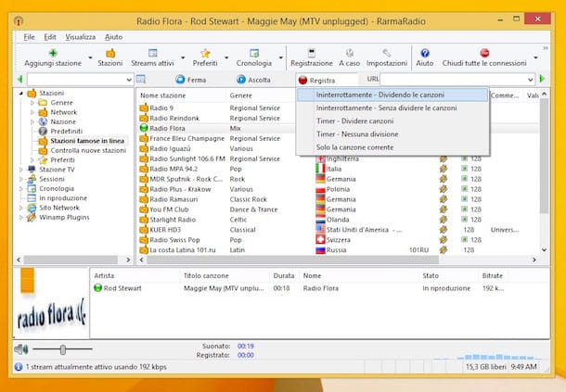Screen dimensions: 566x392
Task: Open the Stazioni toolbar icon
Action: [110, 53]
